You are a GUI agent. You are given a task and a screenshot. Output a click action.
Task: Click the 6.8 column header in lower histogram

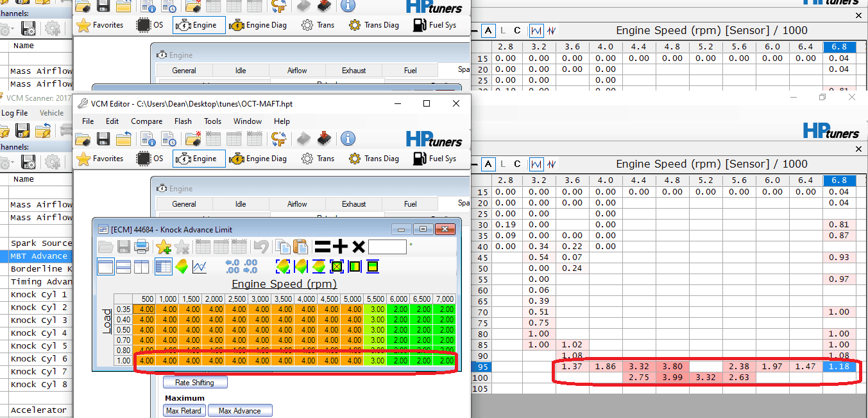pyautogui.click(x=839, y=181)
